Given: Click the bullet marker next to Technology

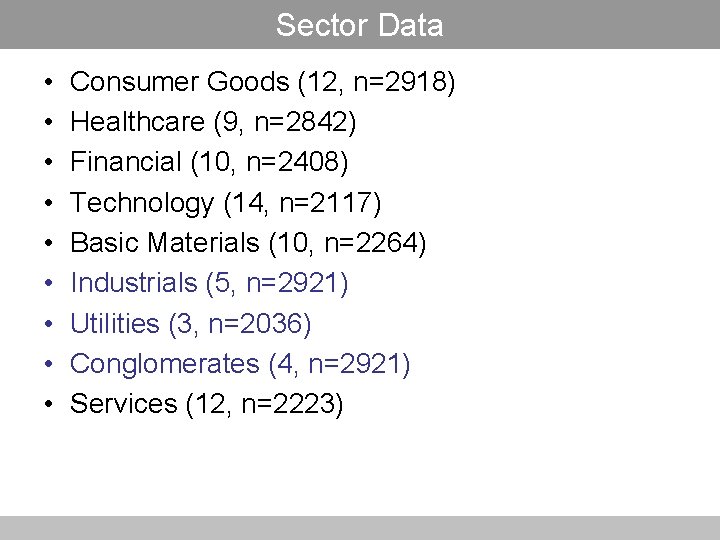Looking at the screenshot, I should pos(48,203).
